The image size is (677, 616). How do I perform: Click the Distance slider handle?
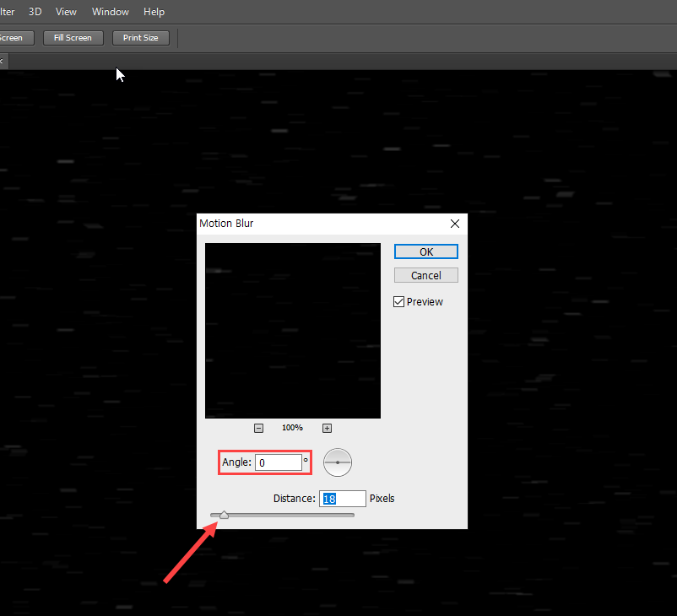pyautogui.click(x=224, y=515)
